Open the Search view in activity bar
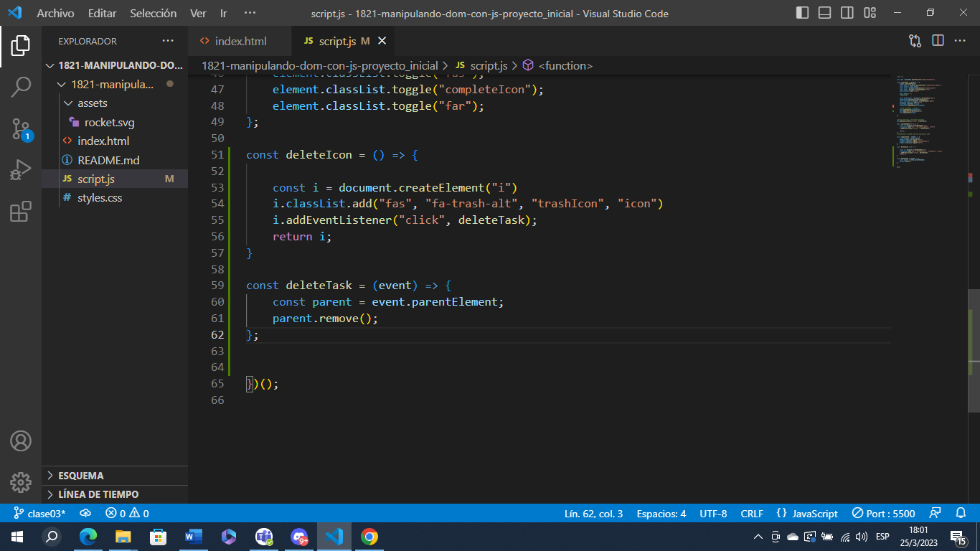This screenshot has height=551, width=980. pos(21,87)
